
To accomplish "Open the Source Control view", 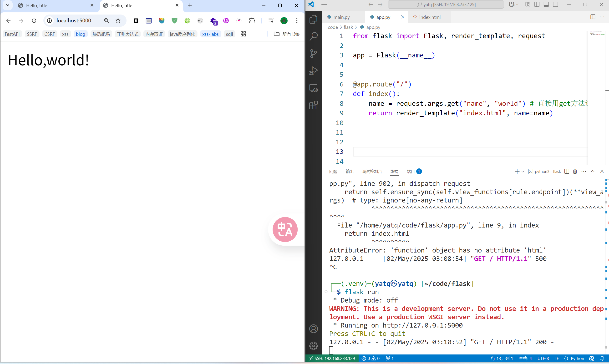I will [314, 54].
